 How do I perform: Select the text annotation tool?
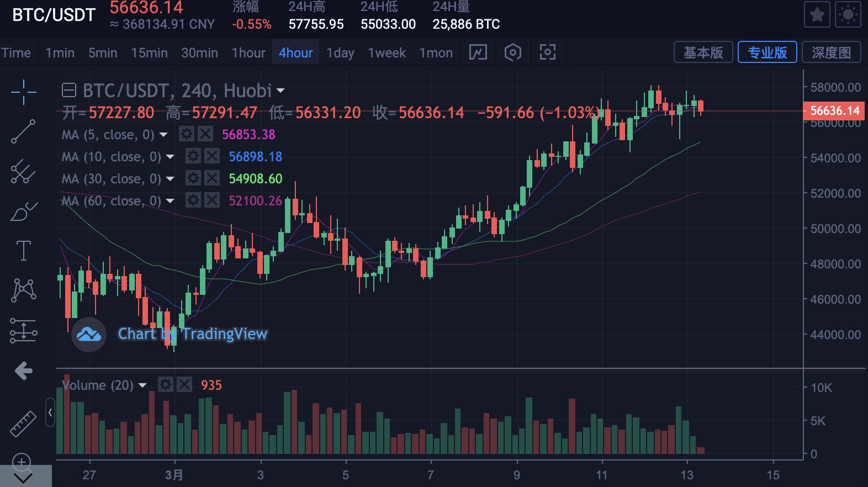click(x=24, y=251)
